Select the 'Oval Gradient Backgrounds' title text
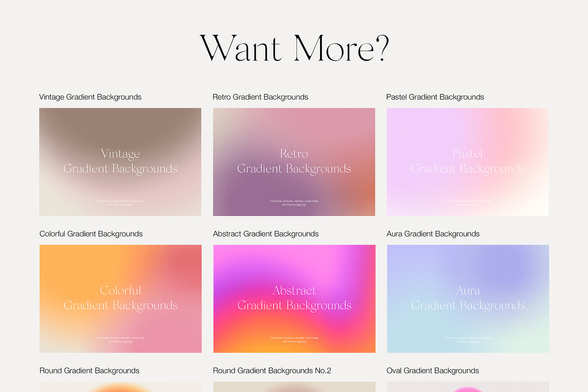Screen dimensions: 588x392 pyautogui.click(x=432, y=370)
